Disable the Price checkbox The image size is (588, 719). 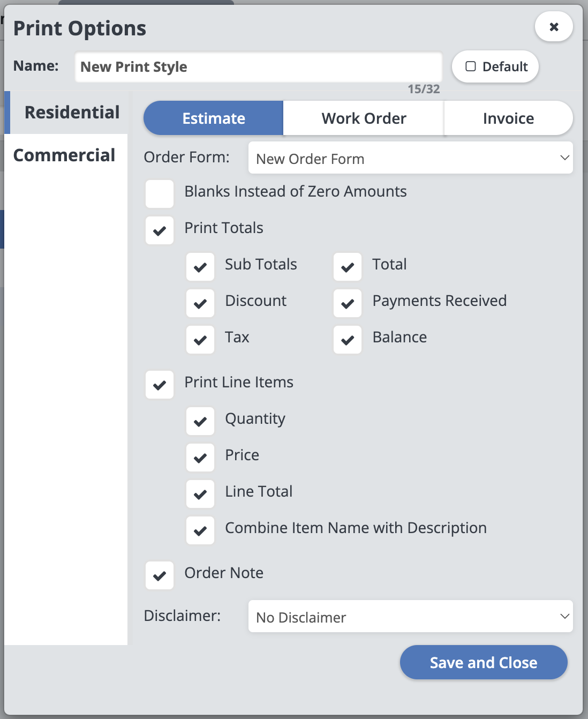[x=200, y=458]
